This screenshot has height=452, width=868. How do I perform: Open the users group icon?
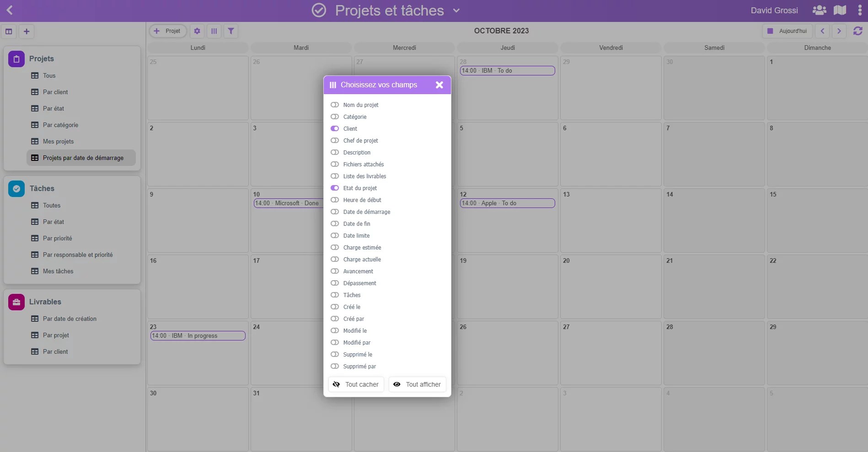819,10
